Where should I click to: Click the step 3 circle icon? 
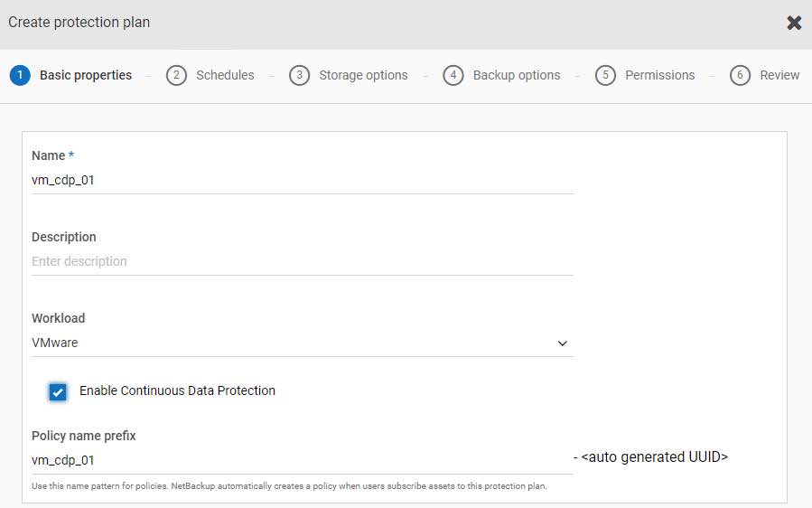tap(299, 75)
